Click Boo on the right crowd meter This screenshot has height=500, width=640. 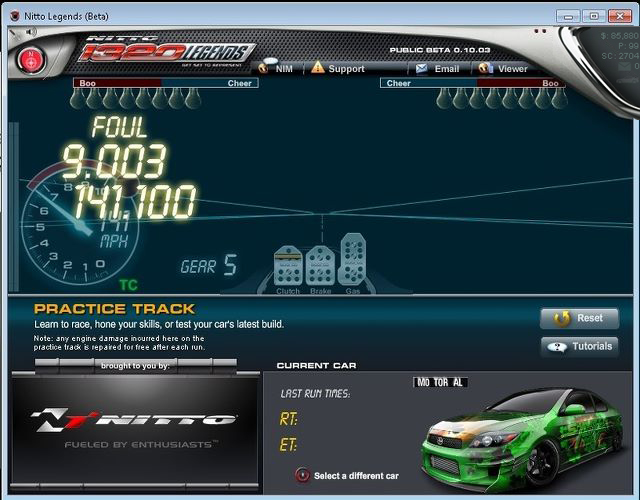click(550, 83)
